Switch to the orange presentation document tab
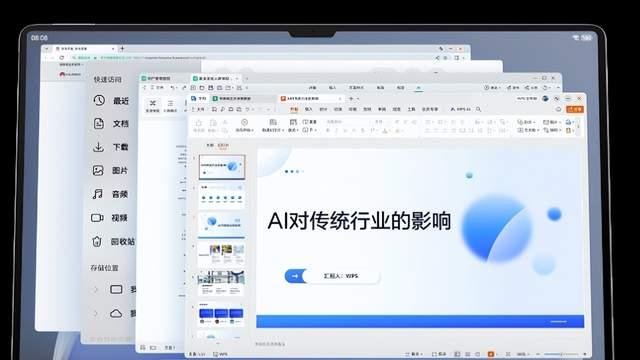The width and height of the screenshot is (640, 360). click(311, 99)
